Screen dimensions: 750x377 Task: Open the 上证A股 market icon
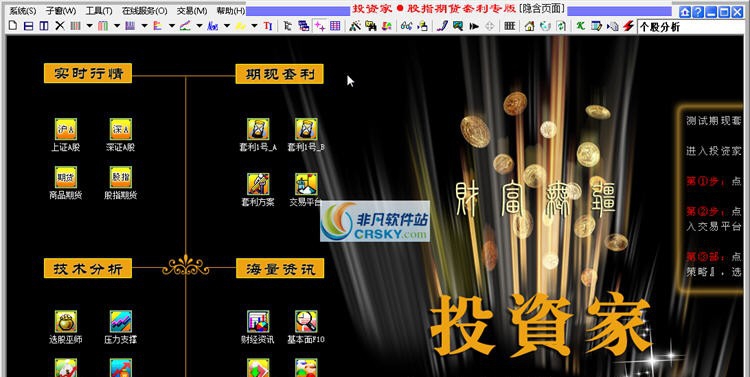[66, 129]
